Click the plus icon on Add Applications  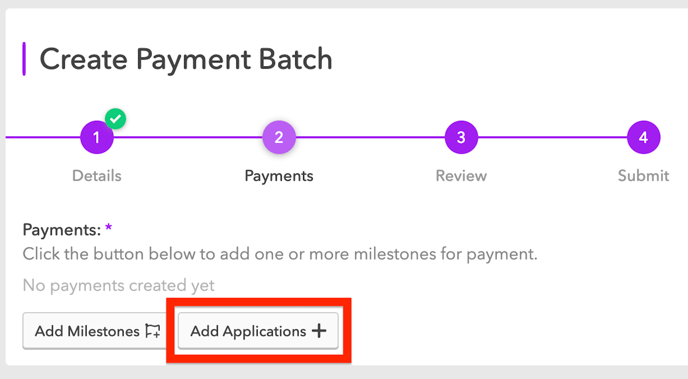pos(319,331)
